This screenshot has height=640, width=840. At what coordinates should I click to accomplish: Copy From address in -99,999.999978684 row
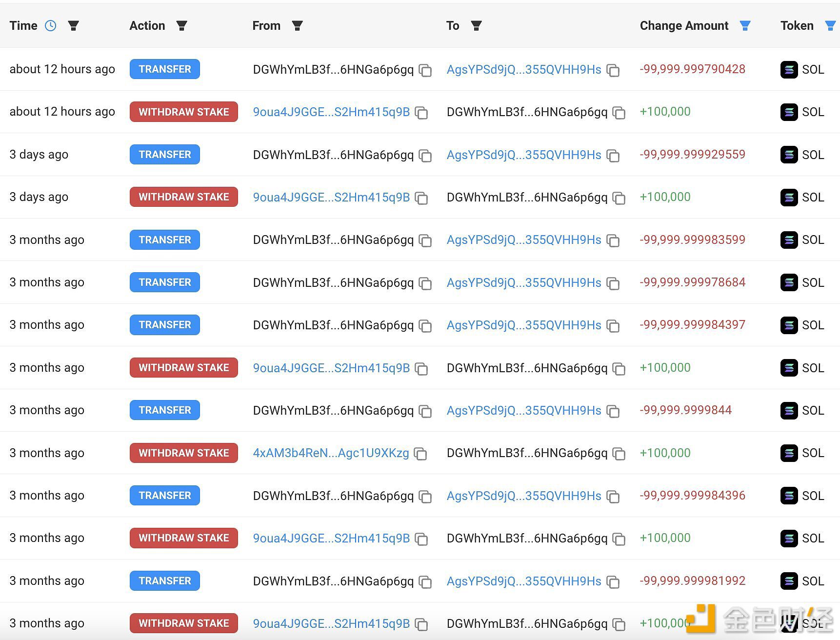tap(425, 283)
